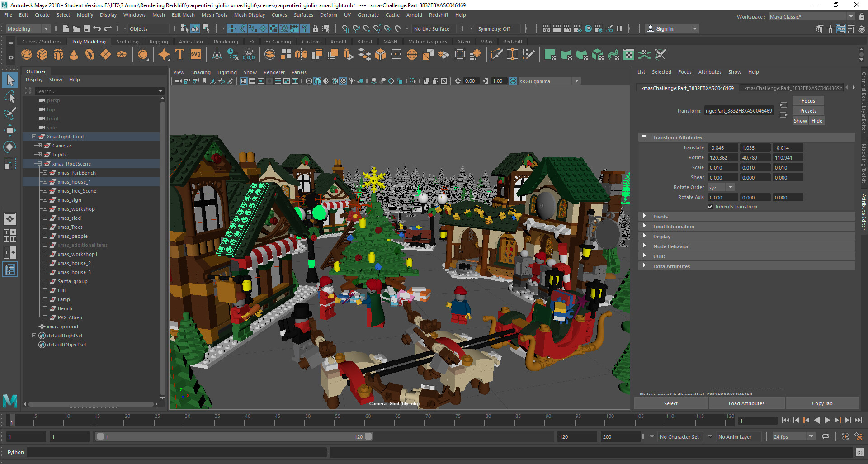Viewport: 868px width, 464px height.
Task: Open the Attributes menu in the Attribute Editor
Action: pos(710,72)
